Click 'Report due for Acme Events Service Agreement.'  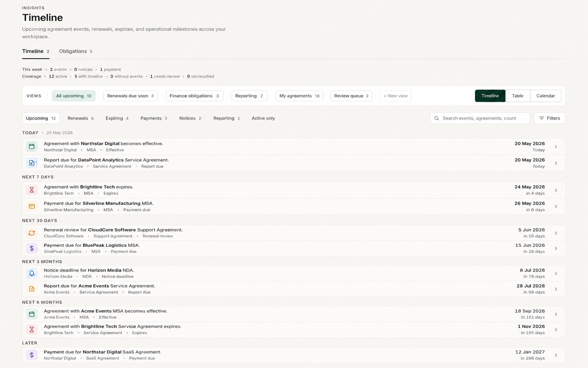click(x=100, y=286)
